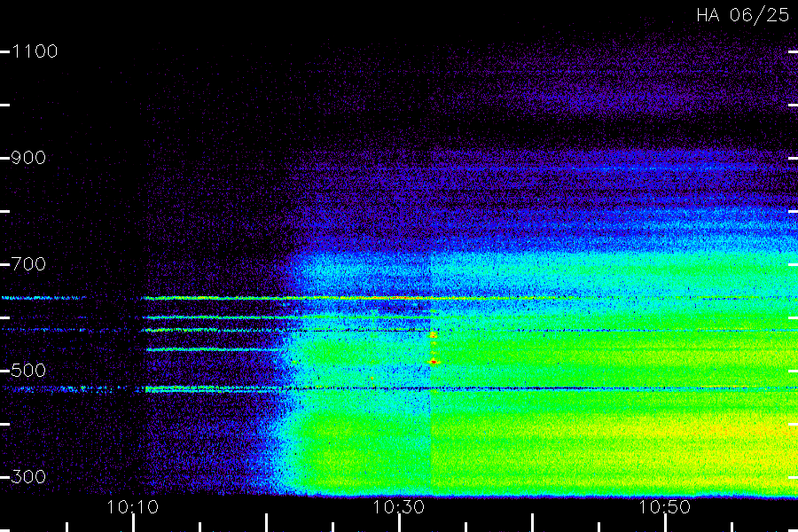Click the 10:50 time axis label
This screenshot has height=532, width=798.
click(664, 507)
